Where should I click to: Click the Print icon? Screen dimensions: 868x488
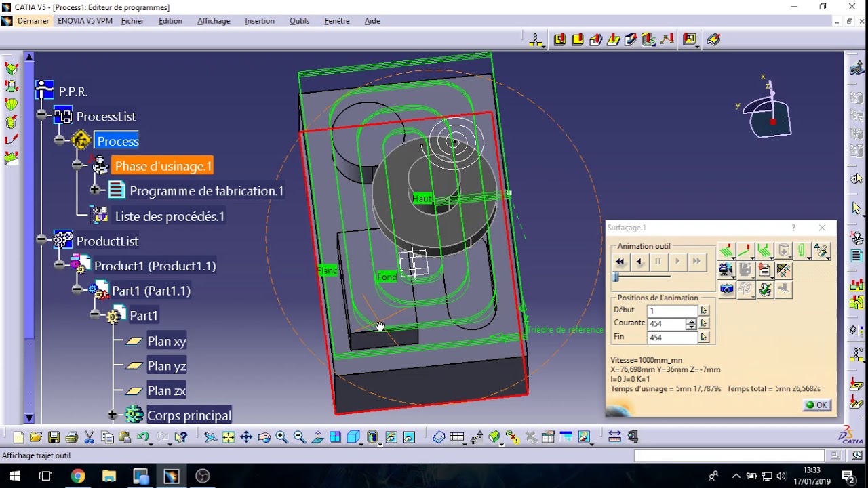pos(71,437)
